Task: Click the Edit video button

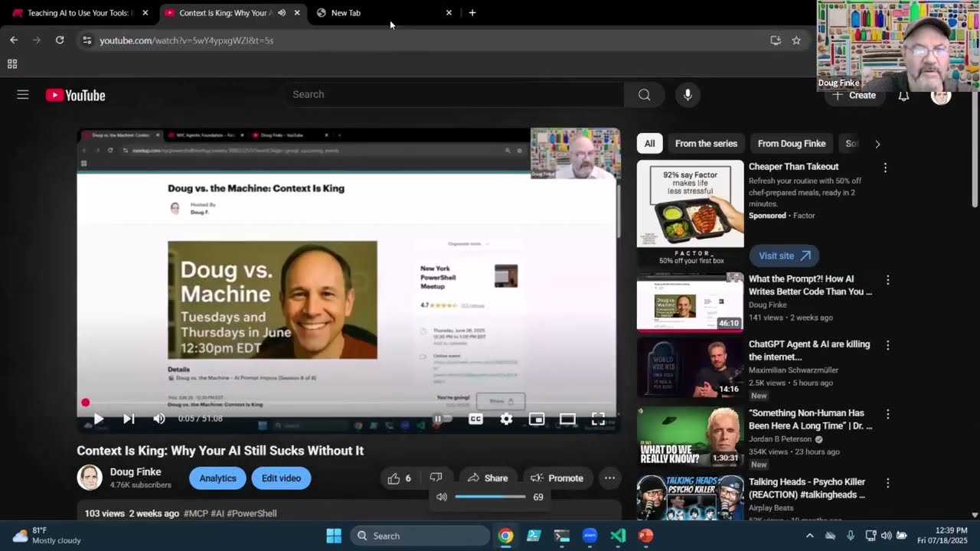Action: pos(281,478)
